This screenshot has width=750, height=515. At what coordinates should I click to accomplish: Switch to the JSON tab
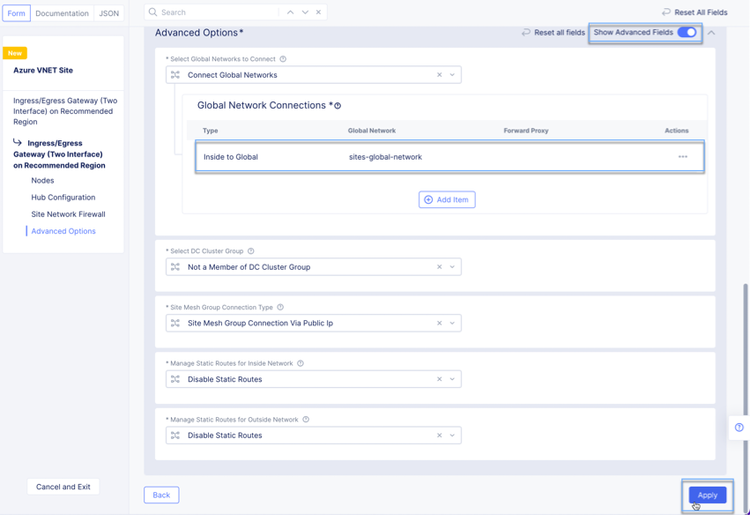[109, 14]
